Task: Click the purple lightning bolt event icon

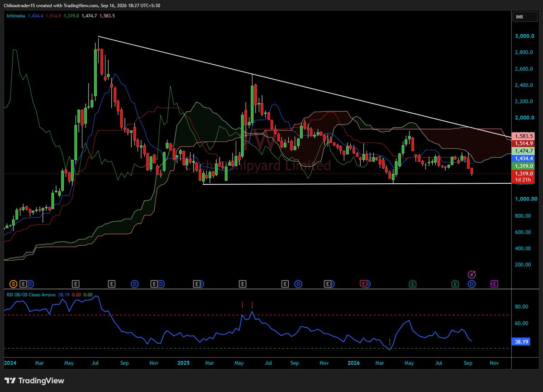Action: [472, 274]
